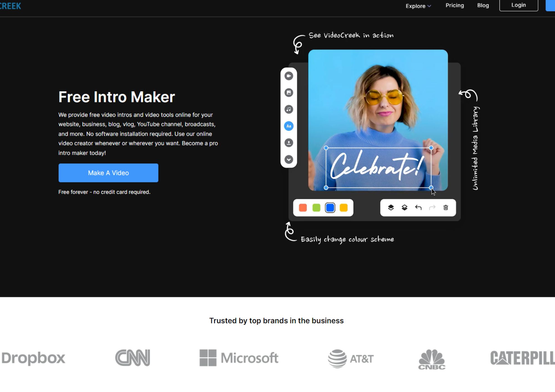Choose the orange color swatch

click(303, 208)
